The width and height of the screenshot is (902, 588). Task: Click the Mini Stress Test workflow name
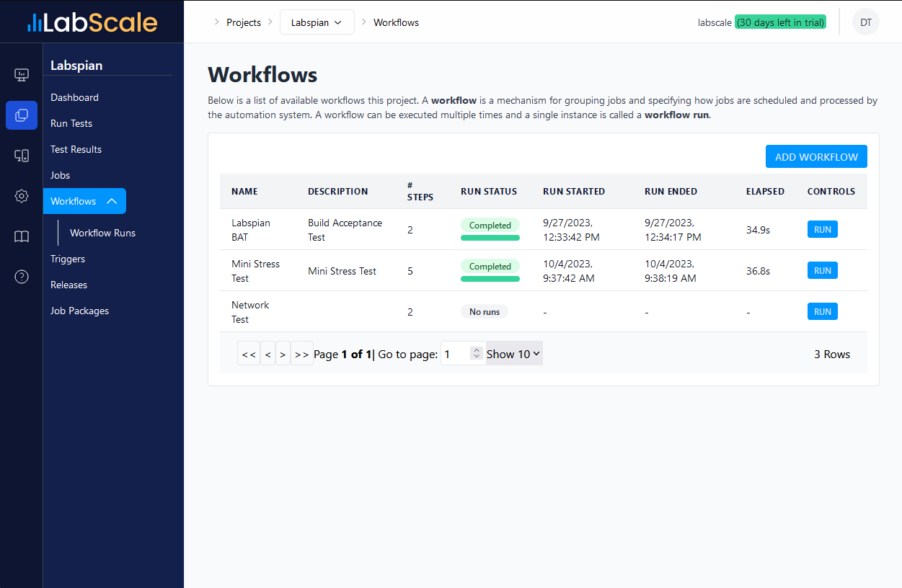[x=255, y=271]
